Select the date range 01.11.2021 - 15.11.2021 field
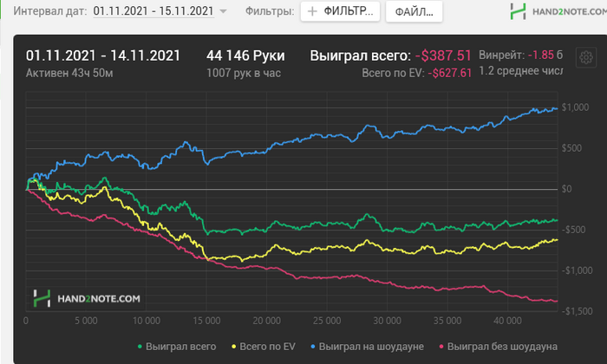607x364 pixels. coord(153,10)
